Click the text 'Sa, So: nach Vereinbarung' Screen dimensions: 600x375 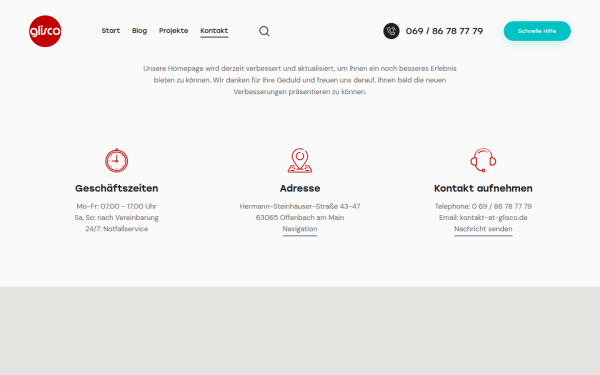coord(117,217)
